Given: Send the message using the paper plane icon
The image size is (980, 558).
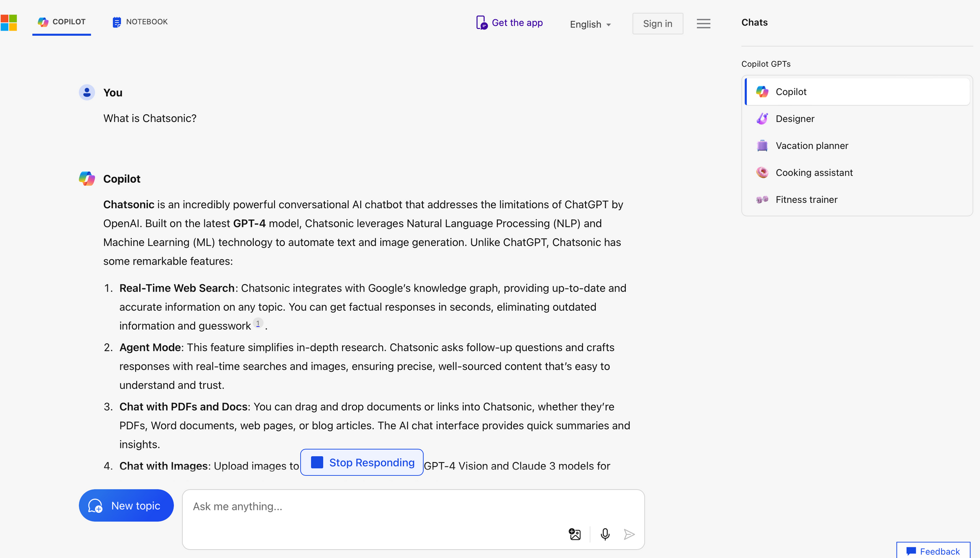Looking at the screenshot, I should click(630, 534).
